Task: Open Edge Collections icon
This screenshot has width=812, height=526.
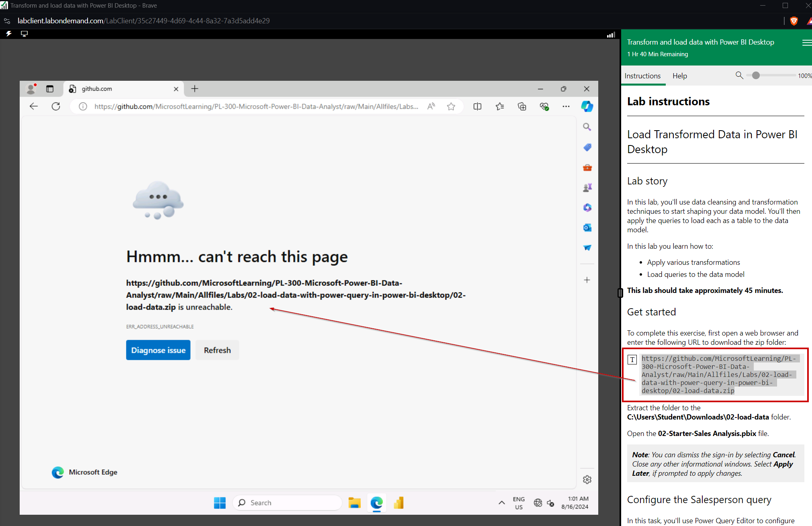Action: point(522,106)
